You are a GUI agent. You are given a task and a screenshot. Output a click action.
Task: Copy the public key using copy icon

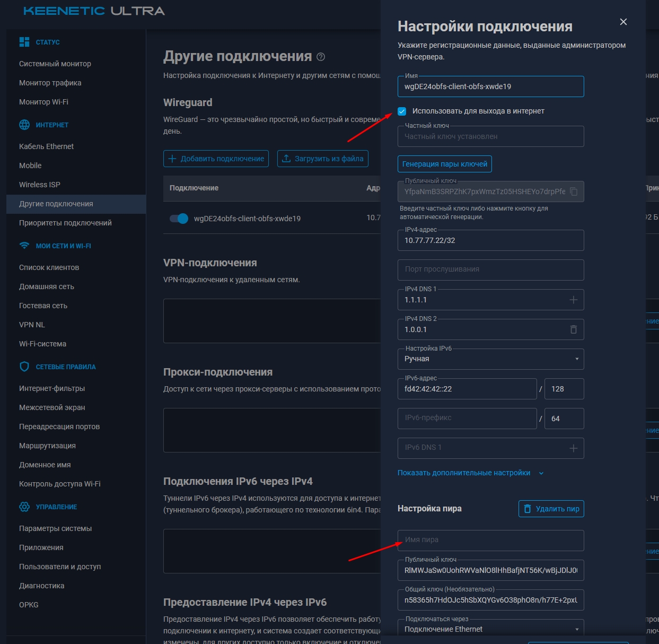pos(574,192)
